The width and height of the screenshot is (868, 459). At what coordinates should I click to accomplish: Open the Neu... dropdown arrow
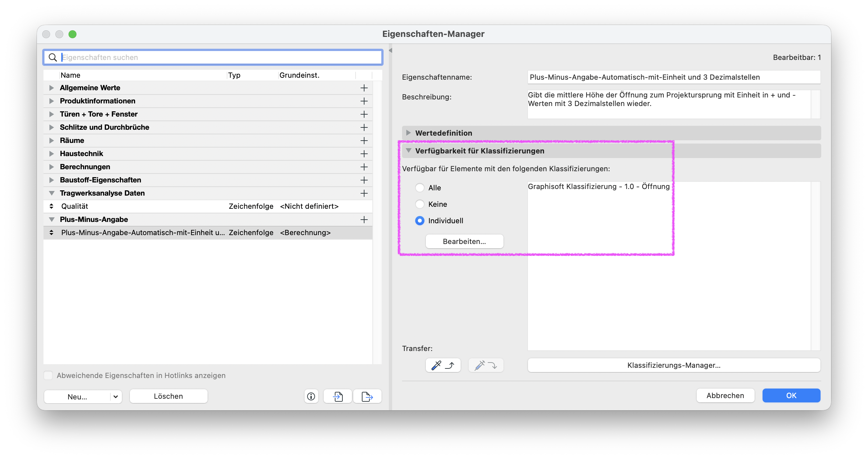pyautogui.click(x=116, y=396)
